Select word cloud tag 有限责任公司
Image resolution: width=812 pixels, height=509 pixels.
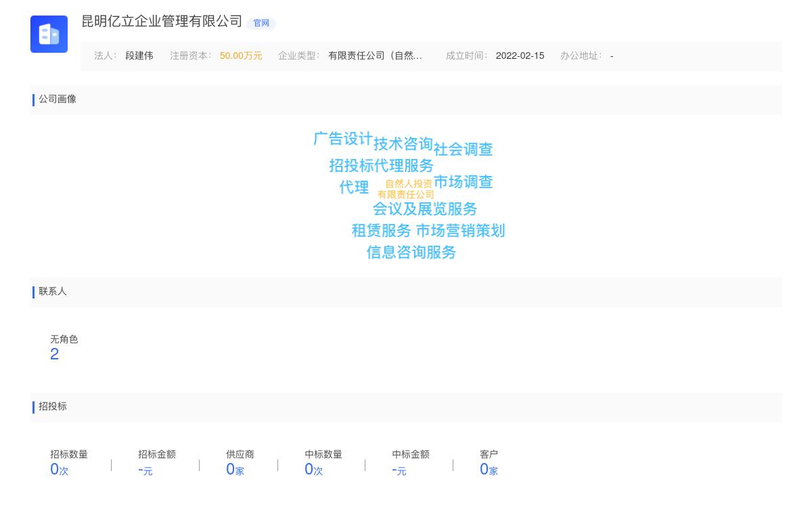pos(406,195)
